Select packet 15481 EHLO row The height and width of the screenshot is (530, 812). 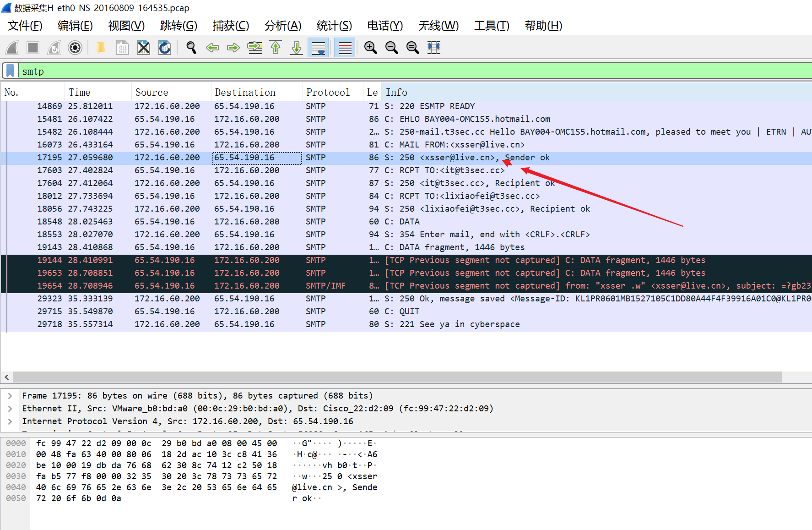point(406,119)
